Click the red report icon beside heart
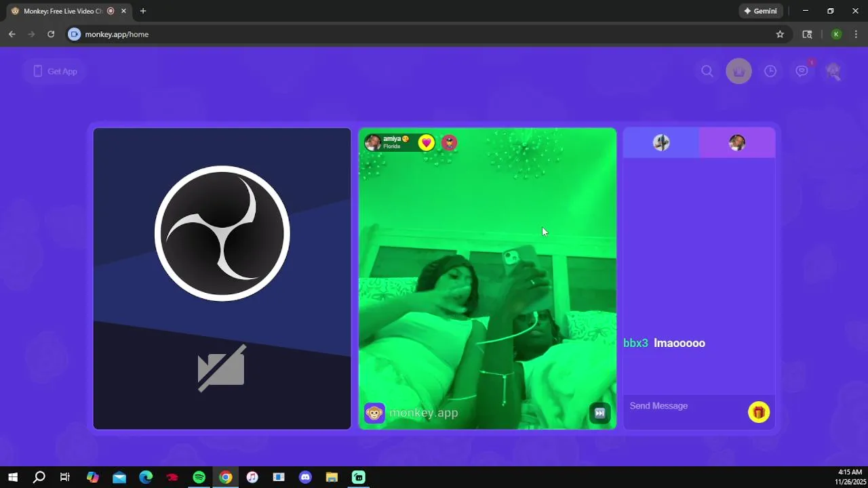 pos(449,142)
